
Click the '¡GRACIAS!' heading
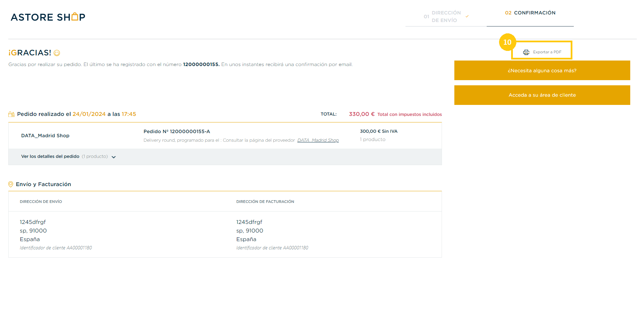tap(30, 53)
